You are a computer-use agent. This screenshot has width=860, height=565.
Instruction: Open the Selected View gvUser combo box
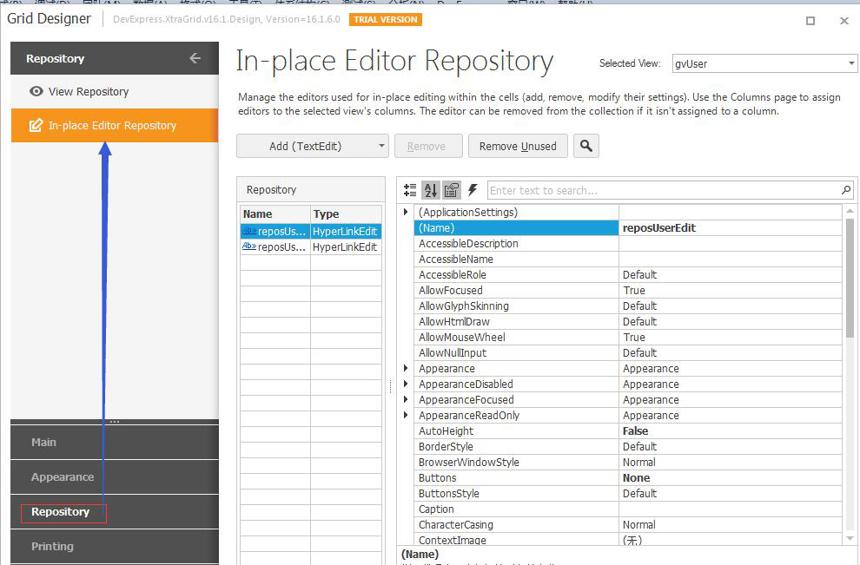coord(764,64)
